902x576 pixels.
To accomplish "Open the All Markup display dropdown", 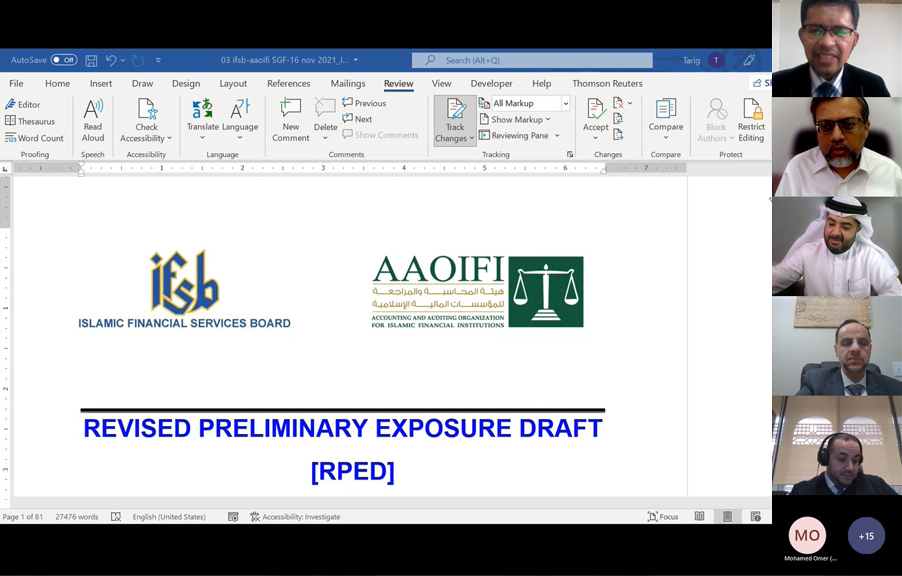I will tap(565, 104).
